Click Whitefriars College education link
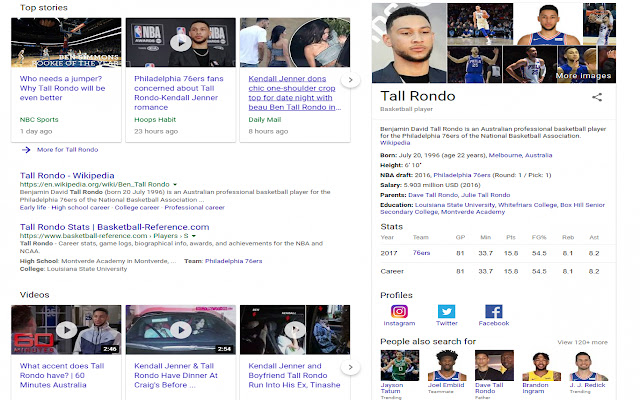This screenshot has height=400, width=640. pyautogui.click(x=527, y=205)
